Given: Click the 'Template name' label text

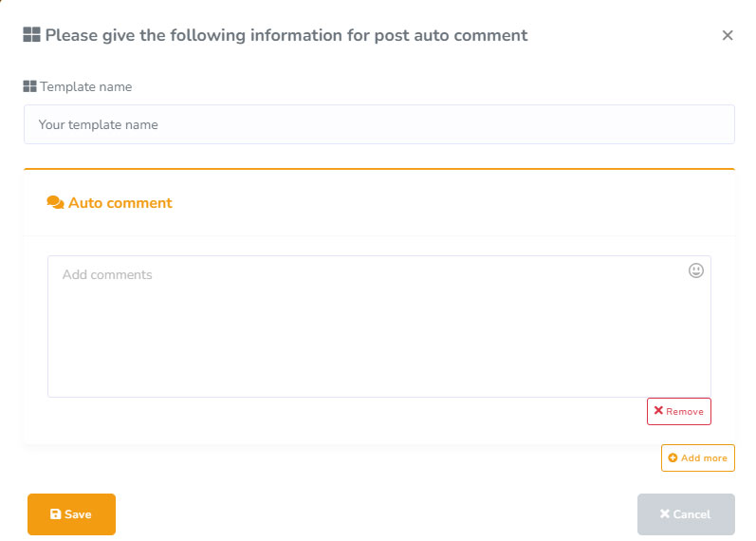Looking at the screenshot, I should 86,86.
